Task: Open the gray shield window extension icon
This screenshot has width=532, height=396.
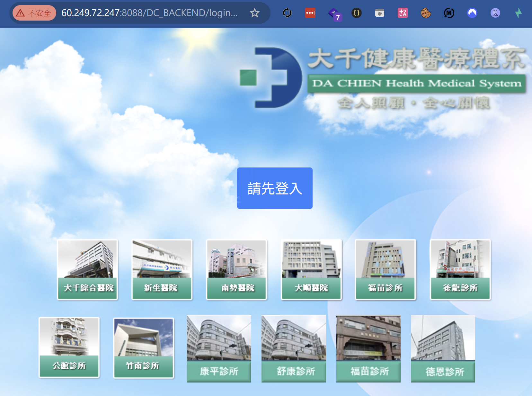Action: [380, 13]
